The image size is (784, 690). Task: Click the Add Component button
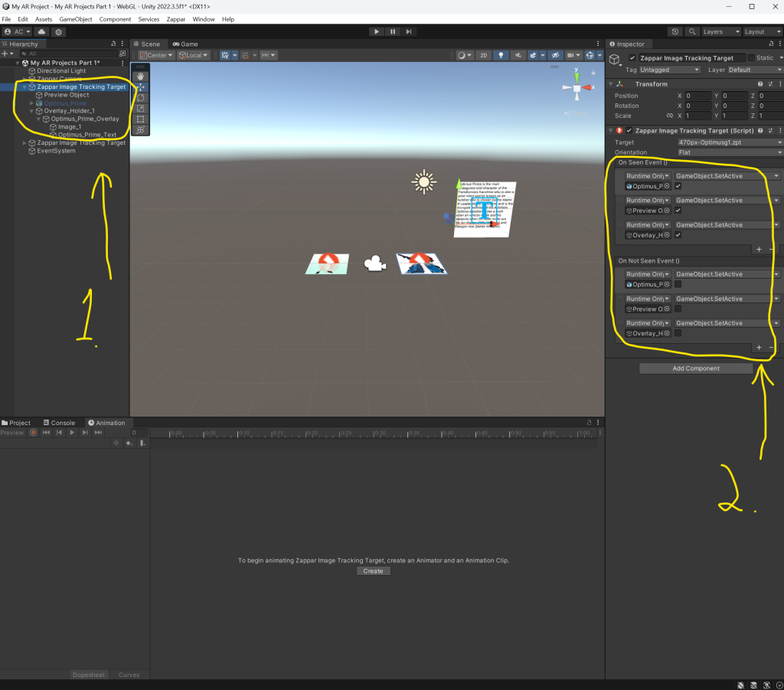pyautogui.click(x=696, y=368)
